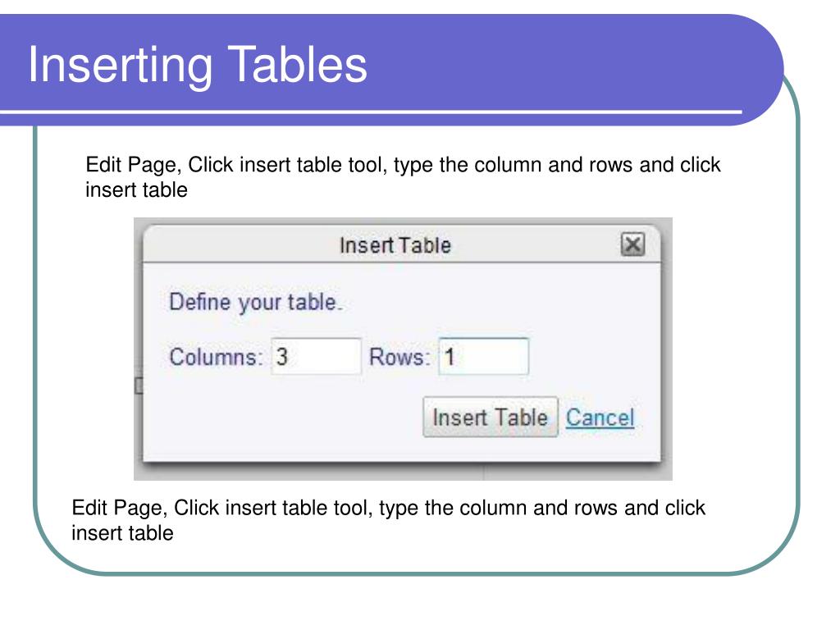This screenshot has height=630, width=840.
Task: Close the Insert Table dialog with X
Action: point(632,244)
